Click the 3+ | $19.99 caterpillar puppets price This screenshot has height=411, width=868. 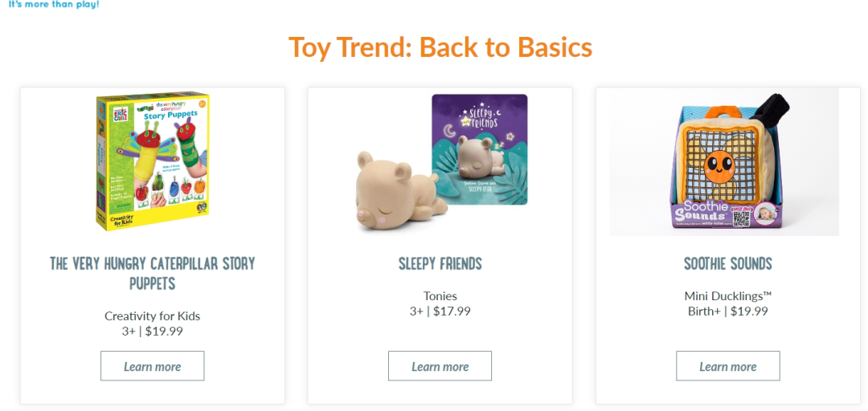pos(153,331)
